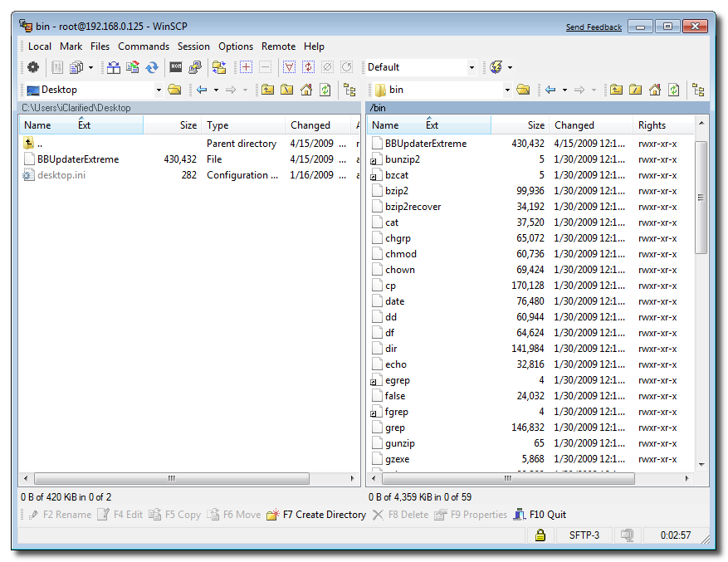Image resolution: width=728 pixels, height=562 pixels.
Task: Open the local Desktop drive dropdown
Action: pyautogui.click(x=159, y=90)
